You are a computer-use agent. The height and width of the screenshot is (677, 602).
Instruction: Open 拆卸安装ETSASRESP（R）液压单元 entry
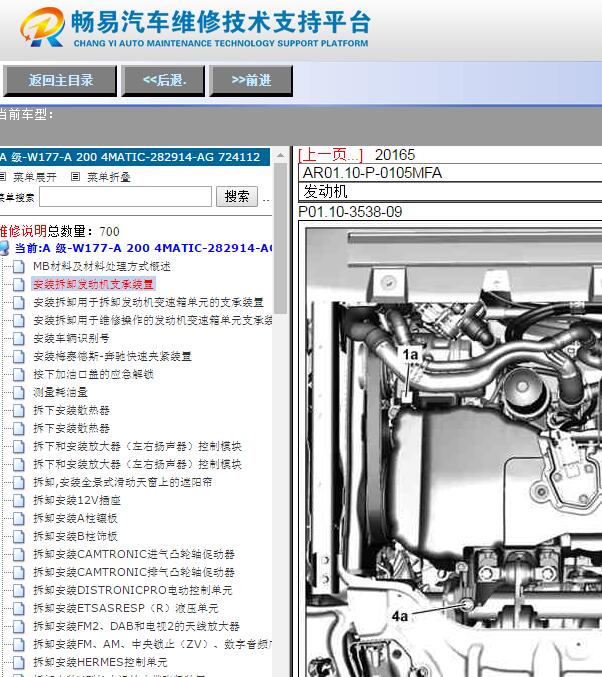click(x=126, y=608)
